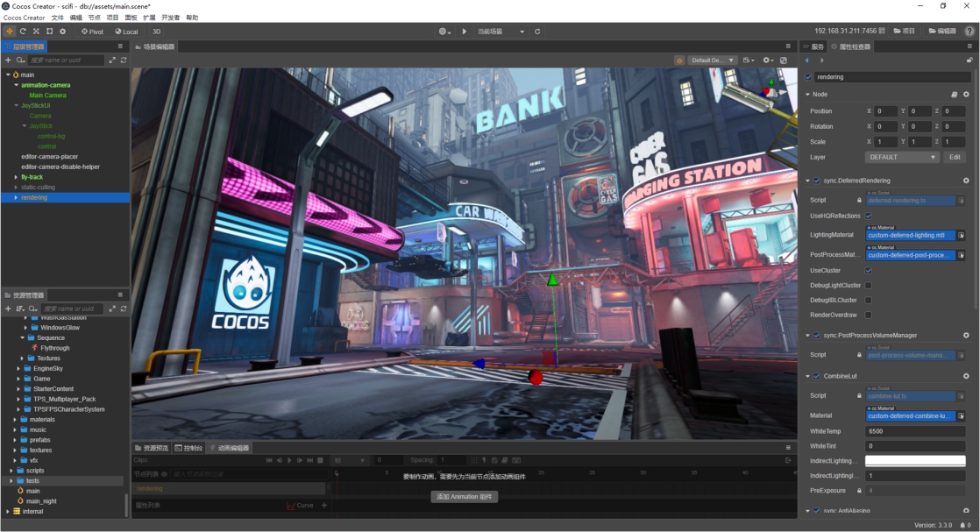
Task: Open the Layer DEFAULT dropdown
Action: (x=902, y=157)
